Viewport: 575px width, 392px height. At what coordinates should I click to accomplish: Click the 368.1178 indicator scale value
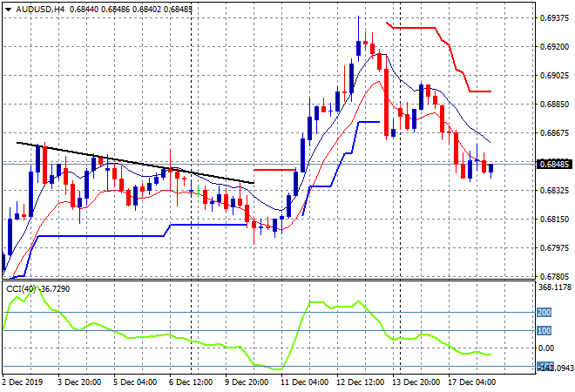(x=555, y=287)
